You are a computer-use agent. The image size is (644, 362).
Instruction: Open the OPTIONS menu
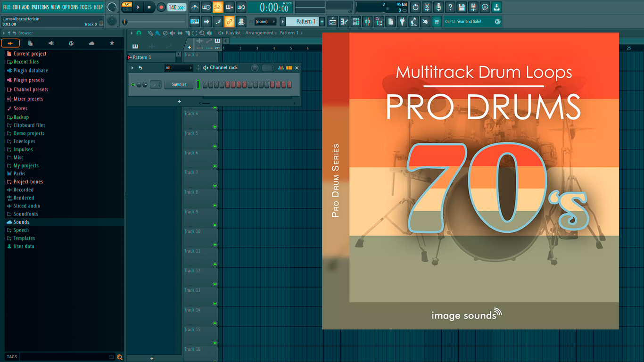click(70, 7)
